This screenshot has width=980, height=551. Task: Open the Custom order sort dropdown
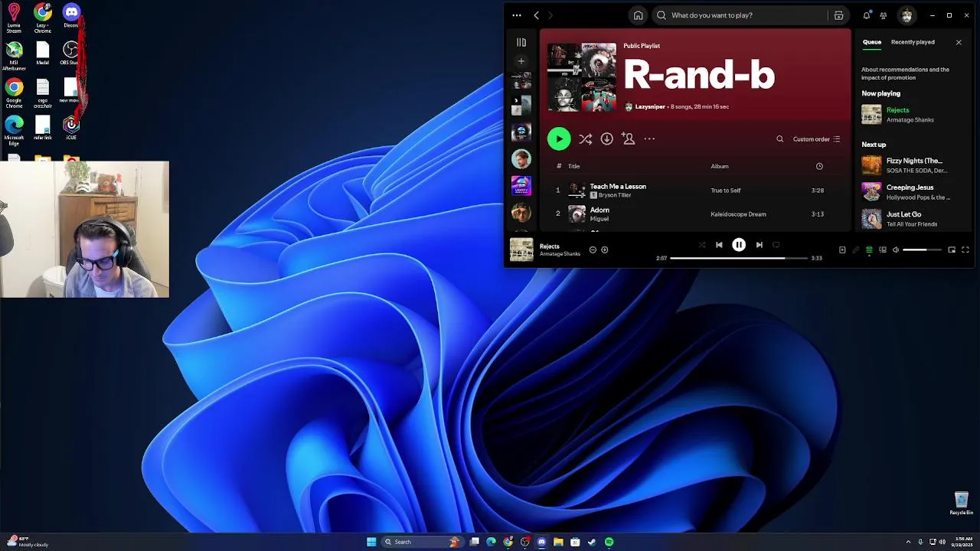[x=816, y=139]
